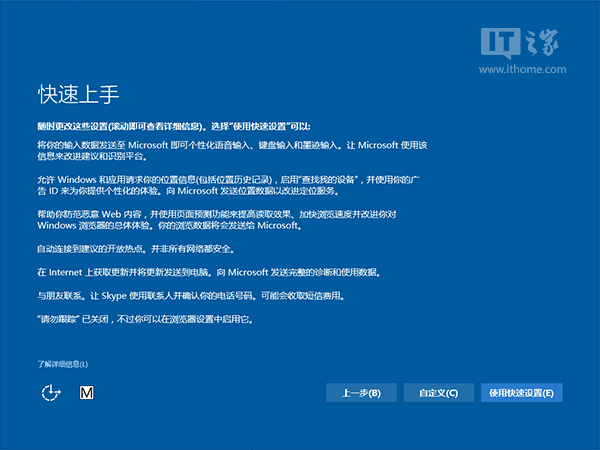Image resolution: width=600 pixels, height=450 pixels.
Task: Click the line starting 自动连接到建议的开放热点
Action: click(136, 249)
